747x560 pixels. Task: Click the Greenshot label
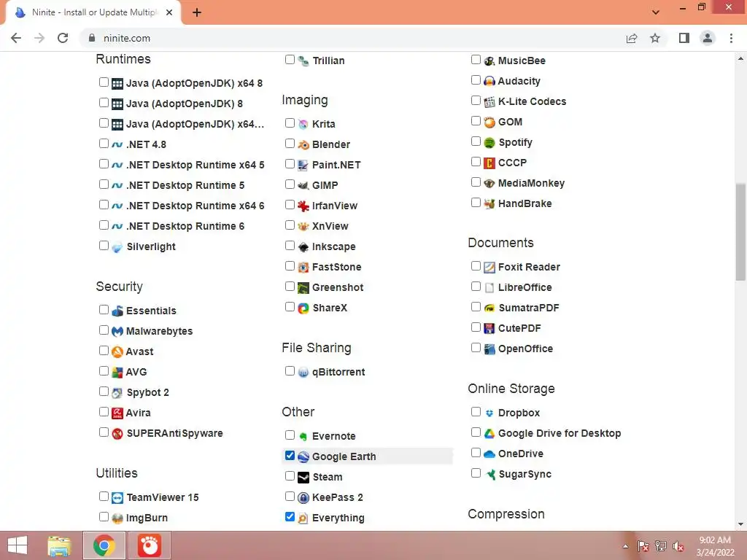pos(338,287)
